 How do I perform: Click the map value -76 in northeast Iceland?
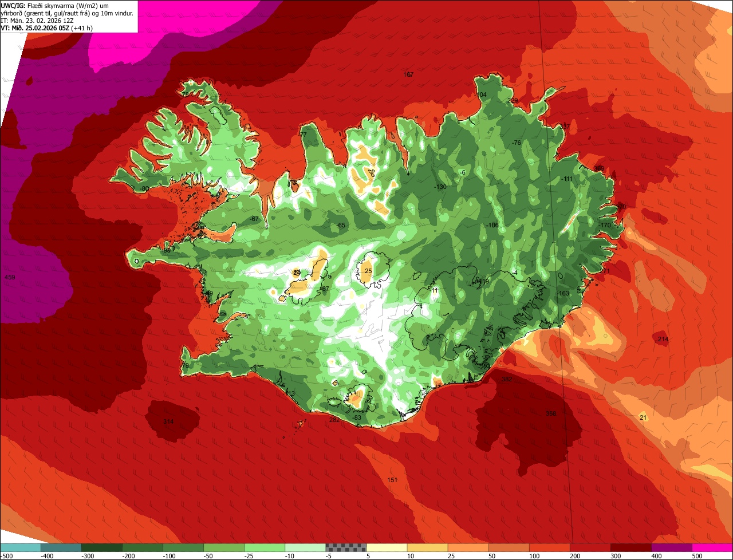(x=516, y=143)
